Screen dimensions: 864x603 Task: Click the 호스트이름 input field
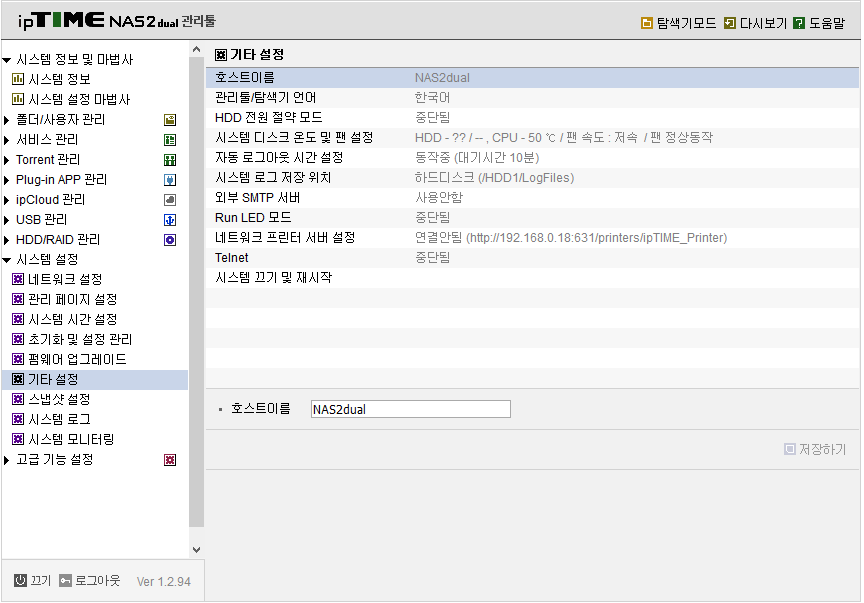pyautogui.click(x=411, y=409)
